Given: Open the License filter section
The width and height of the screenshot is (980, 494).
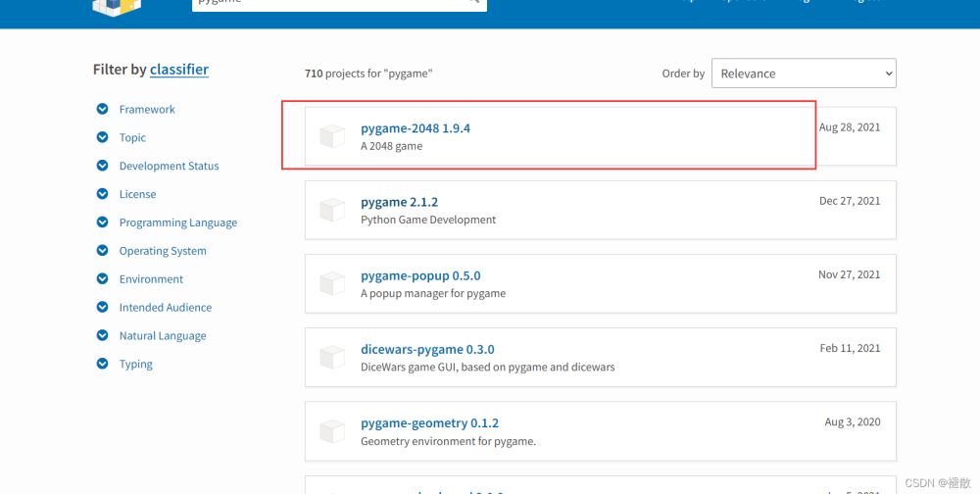Looking at the screenshot, I should [x=103, y=194].
